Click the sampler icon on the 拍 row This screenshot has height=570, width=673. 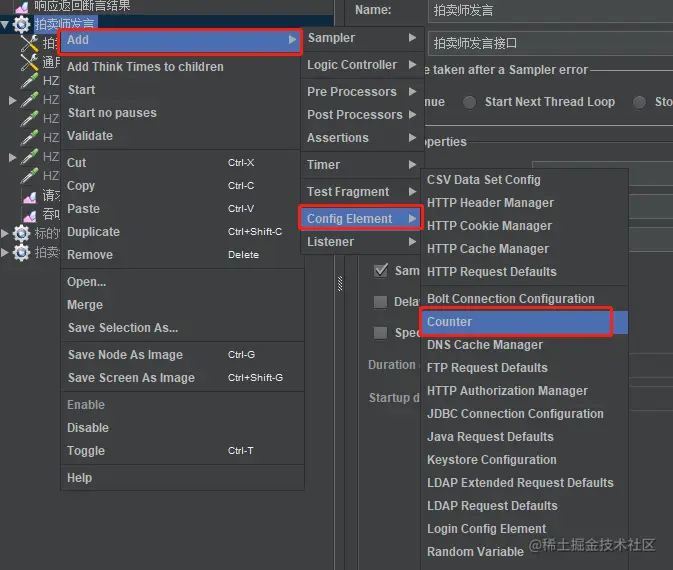coord(29,43)
